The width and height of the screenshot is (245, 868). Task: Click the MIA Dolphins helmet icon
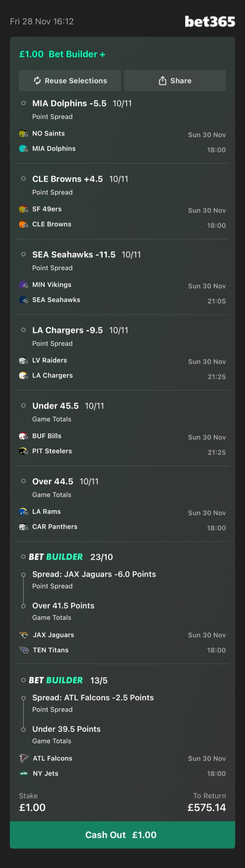coord(23,149)
